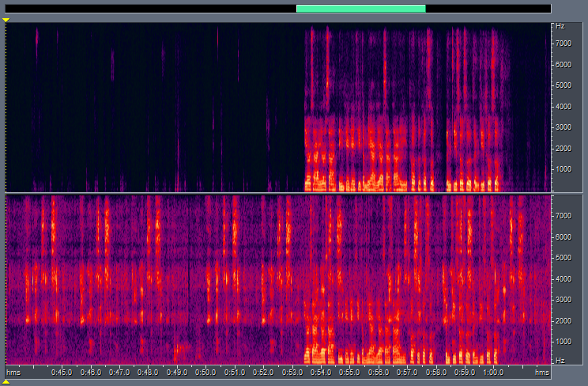Click the 0:58.0 mark on time ruler
Viewport: 588px width, 386px height.
pyautogui.click(x=436, y=372)
